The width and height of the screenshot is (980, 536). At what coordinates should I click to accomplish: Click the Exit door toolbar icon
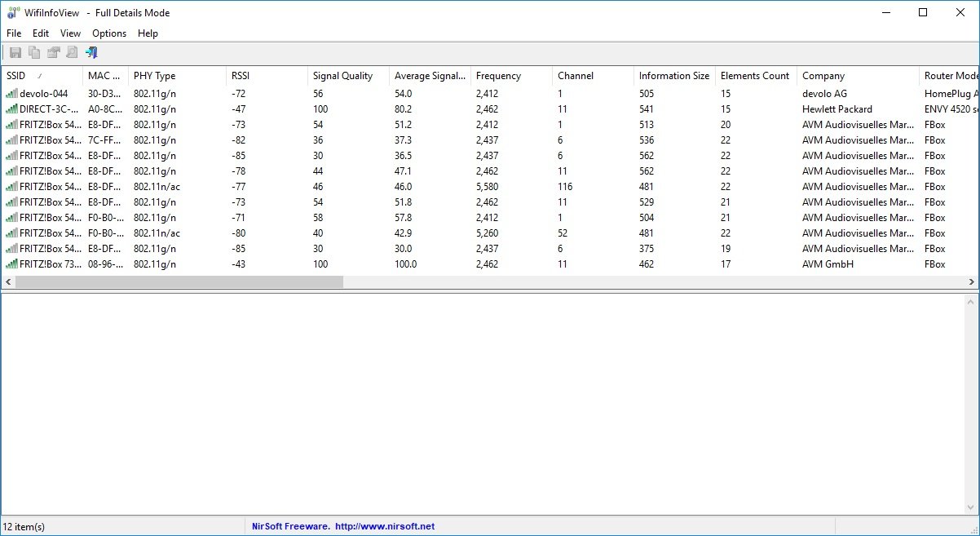(91, 53)
